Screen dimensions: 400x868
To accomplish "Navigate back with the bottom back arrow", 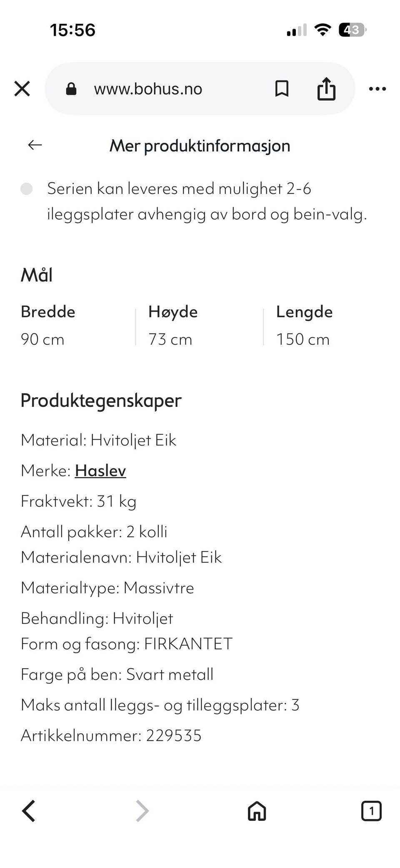I will (29, 811).
